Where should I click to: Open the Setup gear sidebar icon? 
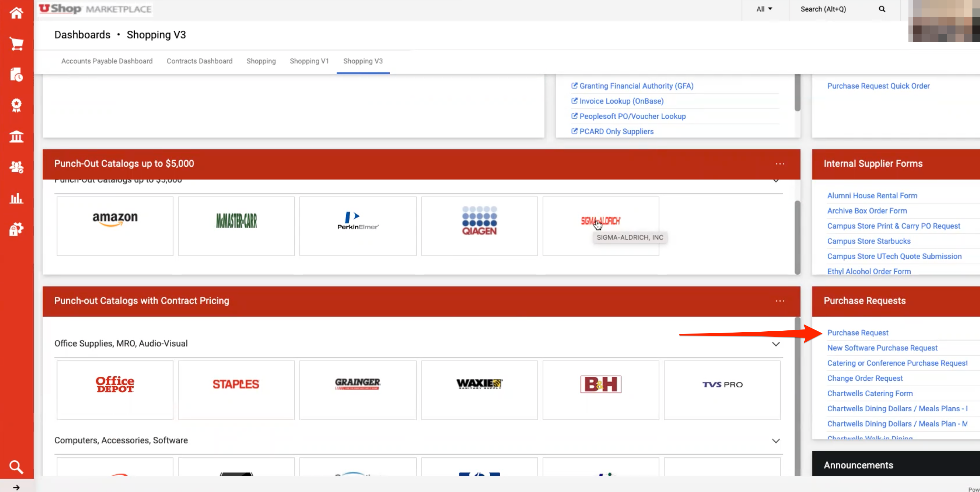tap(16, 229)
